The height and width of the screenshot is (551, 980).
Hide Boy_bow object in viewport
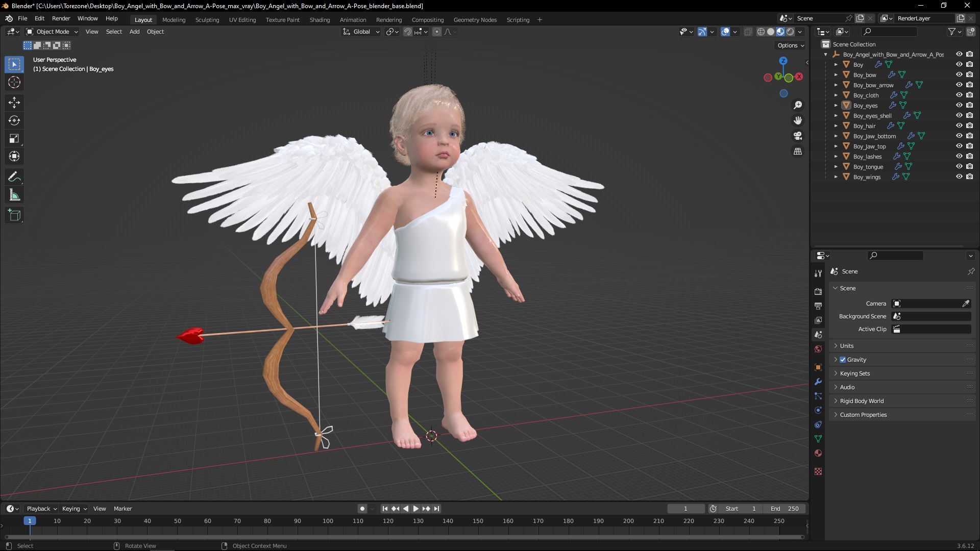pos(959,74)
